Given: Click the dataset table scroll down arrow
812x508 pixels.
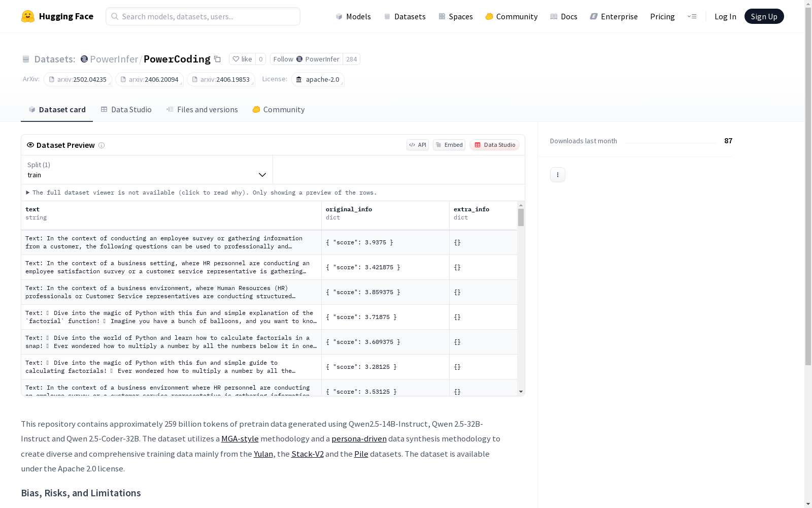Looking at the screenshot, I should (521, 392).
